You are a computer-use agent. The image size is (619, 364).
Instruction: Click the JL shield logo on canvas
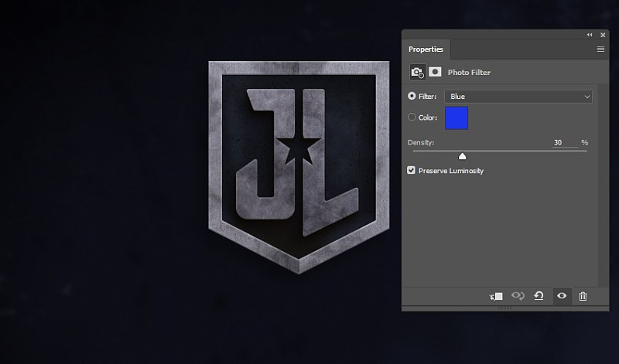[299, 167]
